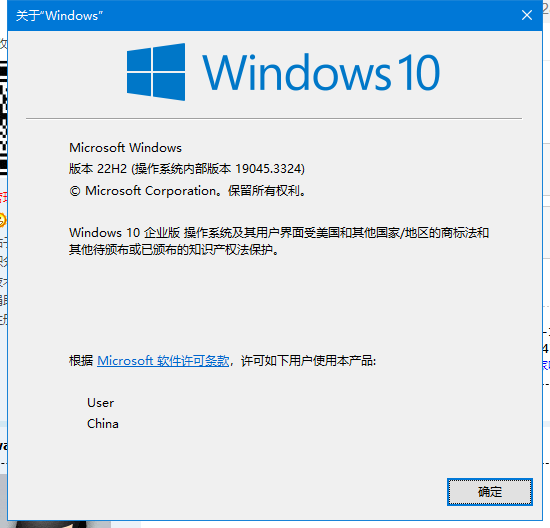The image size is (550, 528).
Task: Open the Microsoft 软件许可条款 link
Action: [163, 361]
